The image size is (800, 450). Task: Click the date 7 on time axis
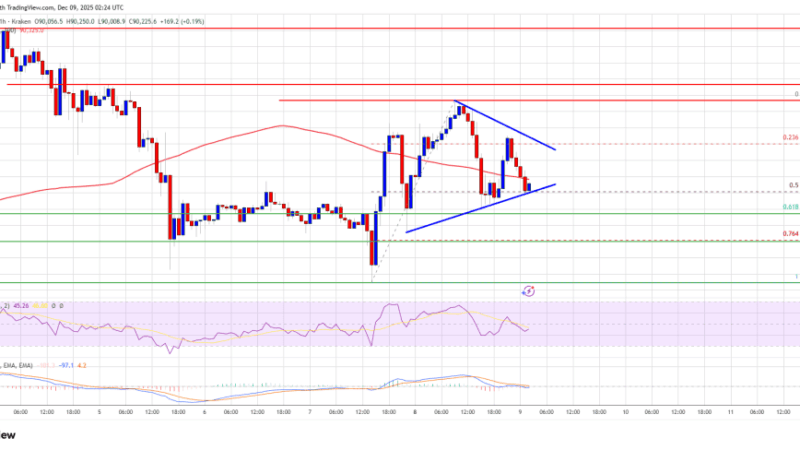(310, 412)
